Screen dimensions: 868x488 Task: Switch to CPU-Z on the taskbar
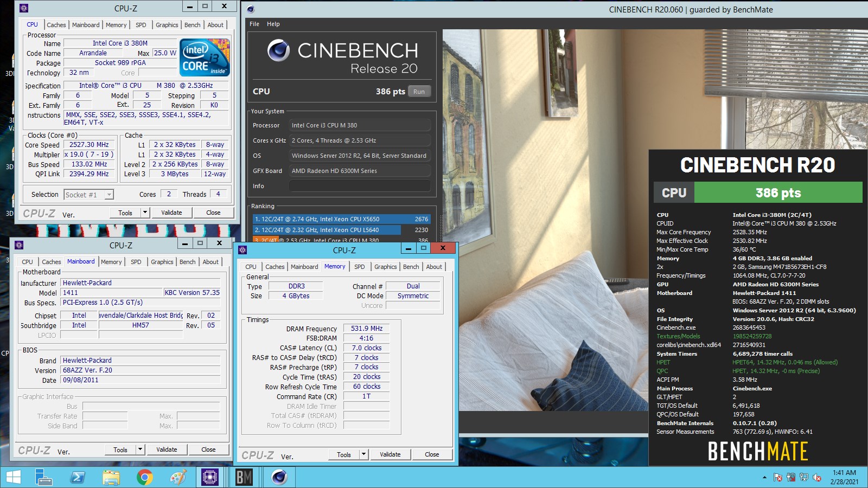(x=210, y=477)
